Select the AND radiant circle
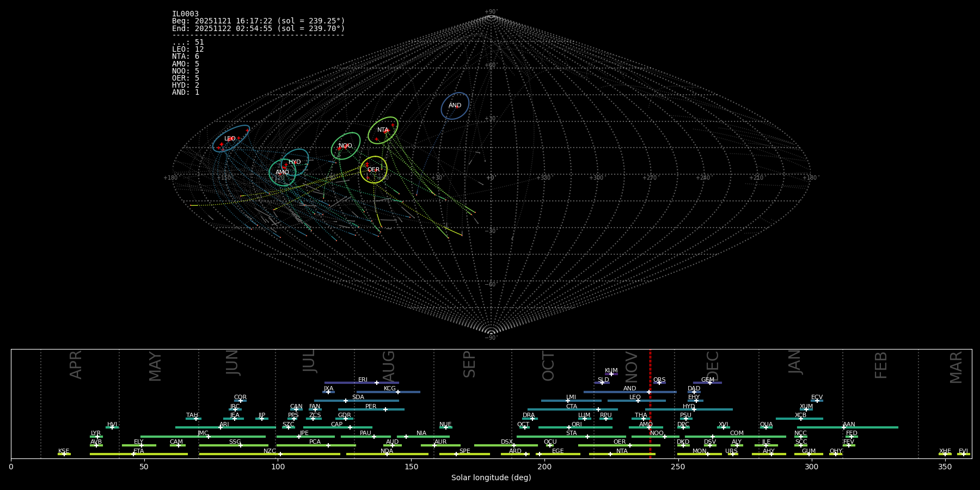Screen dimensions: 980x490 click(455, 106)
